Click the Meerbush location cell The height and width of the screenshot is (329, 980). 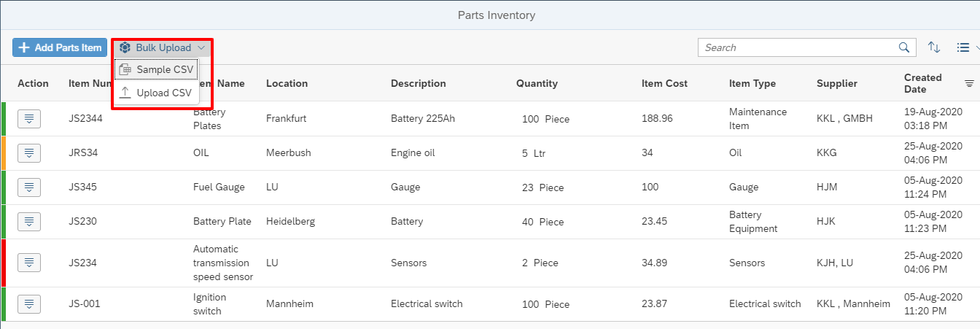point(289,153)
